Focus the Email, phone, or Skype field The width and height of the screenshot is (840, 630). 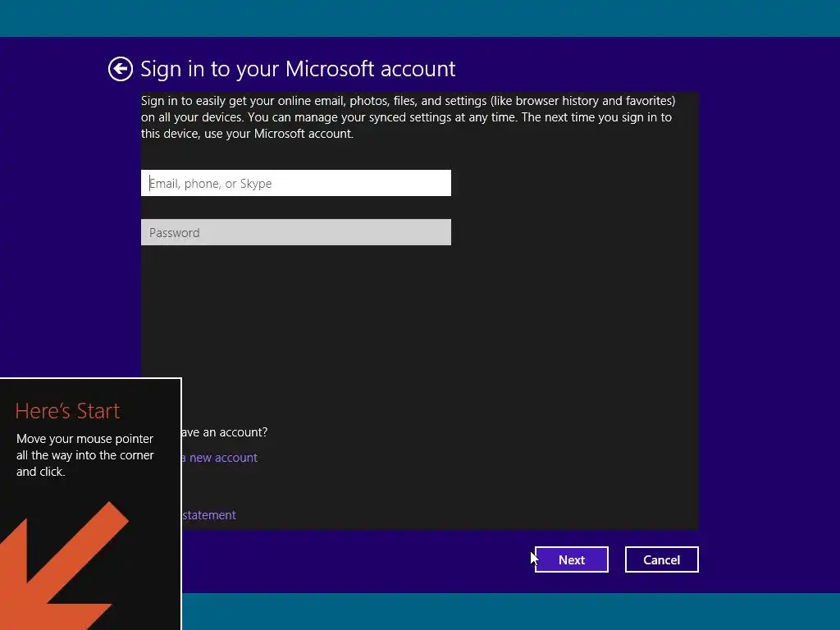coord(295,183)
